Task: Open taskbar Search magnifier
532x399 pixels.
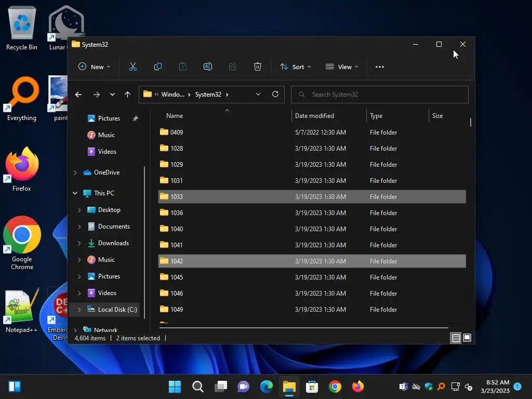Action: tap(198, 387)
